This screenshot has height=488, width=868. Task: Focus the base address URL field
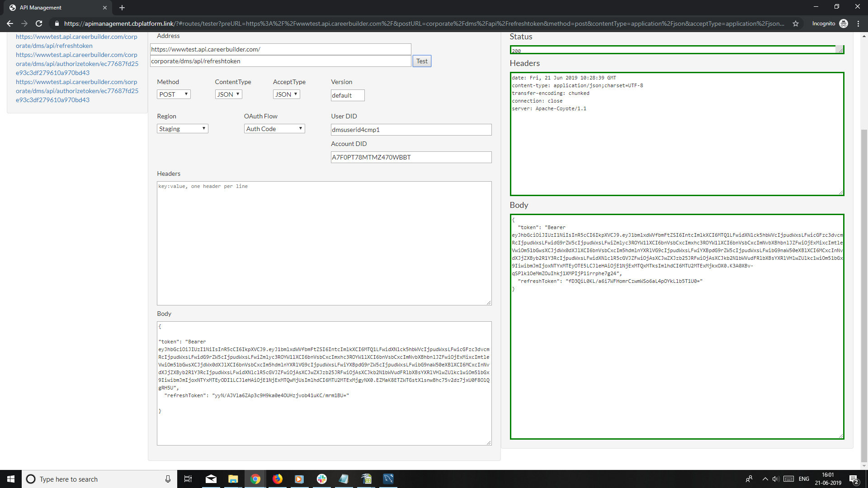[280, 49]
